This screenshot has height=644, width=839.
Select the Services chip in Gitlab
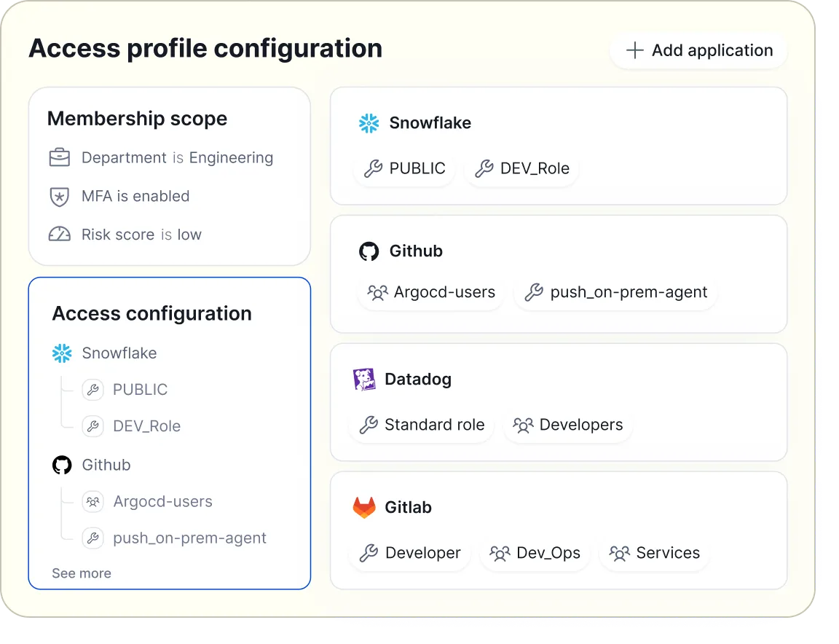[655, 553]
